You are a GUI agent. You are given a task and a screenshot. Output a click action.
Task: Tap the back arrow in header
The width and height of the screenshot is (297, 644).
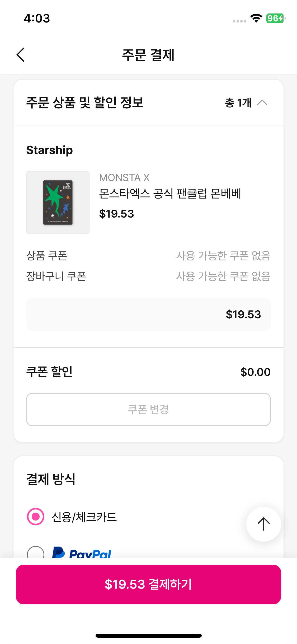click(x=21, y=55)
